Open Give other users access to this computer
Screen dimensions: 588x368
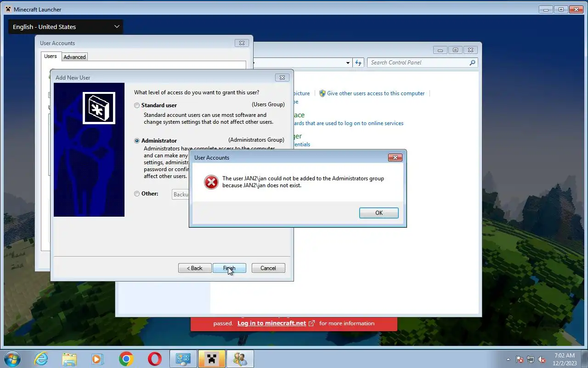pyautogui.click(x=376, y=93)
